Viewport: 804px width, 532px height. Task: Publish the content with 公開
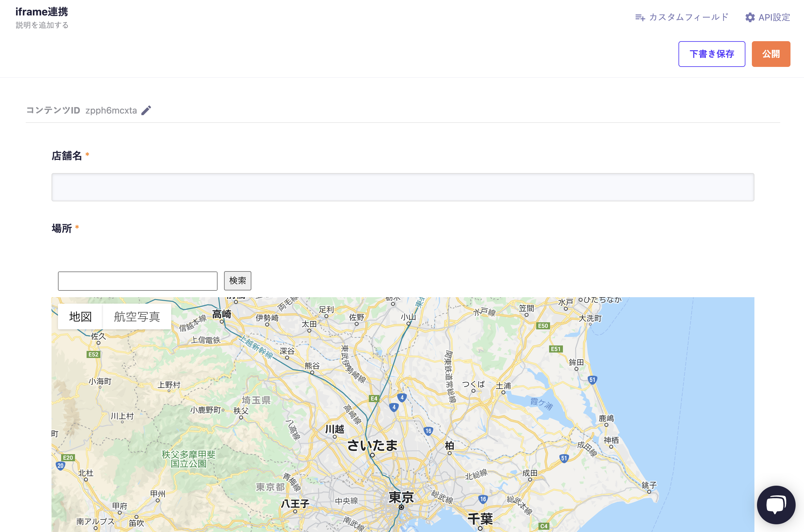pos(771,54)
